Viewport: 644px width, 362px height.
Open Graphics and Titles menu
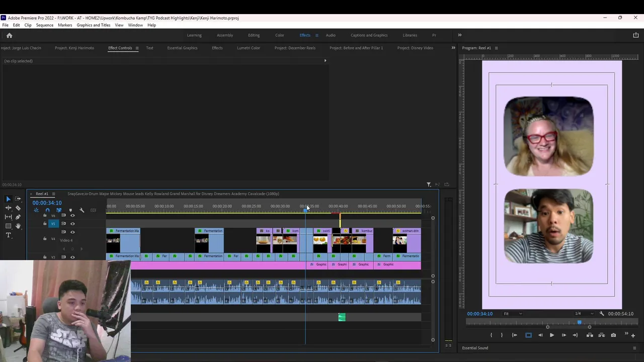click(x=94, y=25)
